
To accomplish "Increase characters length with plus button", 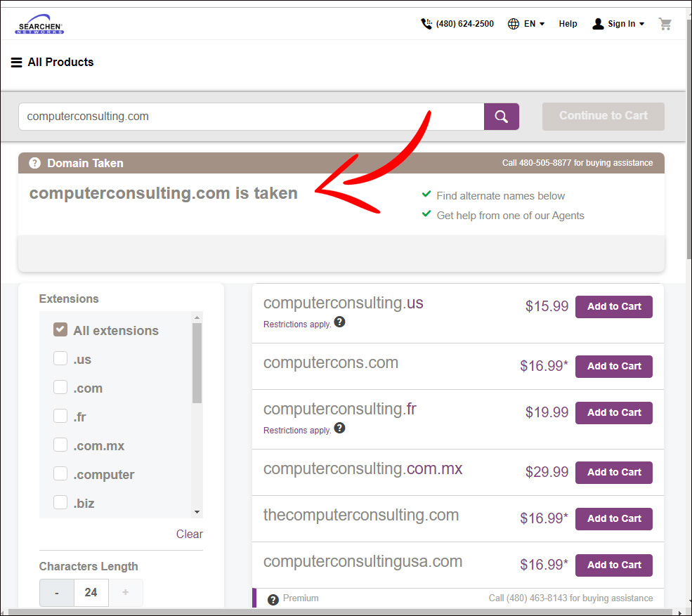I will coord(125,592).
